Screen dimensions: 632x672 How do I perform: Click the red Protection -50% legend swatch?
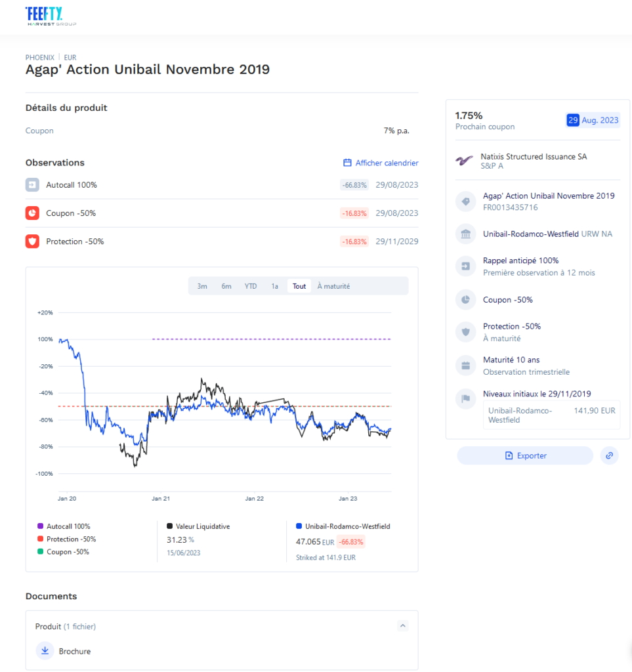point(40,539)
